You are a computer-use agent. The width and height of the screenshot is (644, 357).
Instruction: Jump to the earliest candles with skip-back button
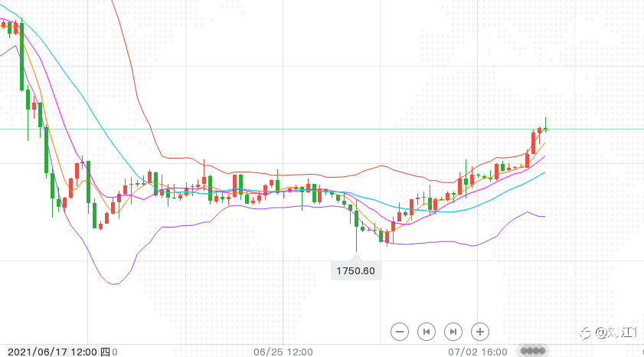(x=427, y=332)
